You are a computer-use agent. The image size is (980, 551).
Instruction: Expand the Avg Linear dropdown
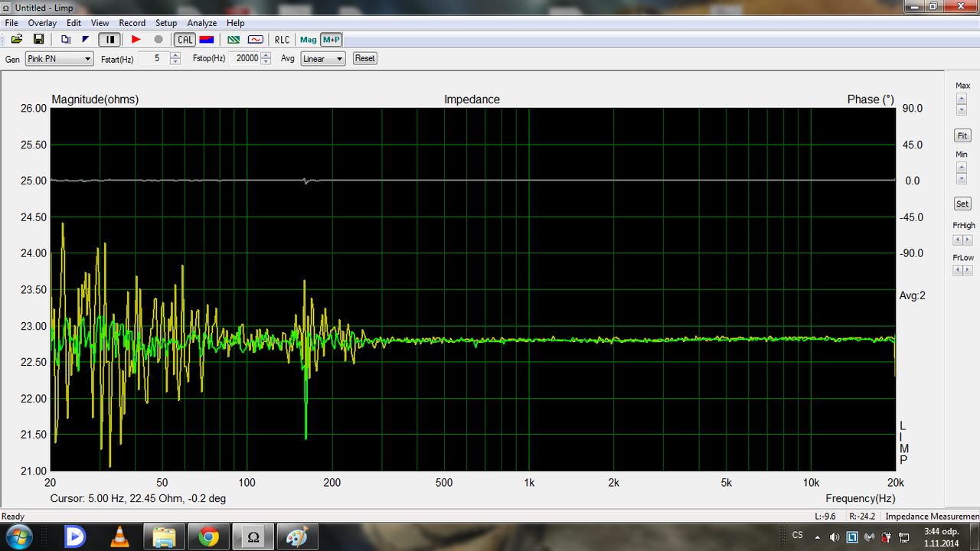(322, 59)
